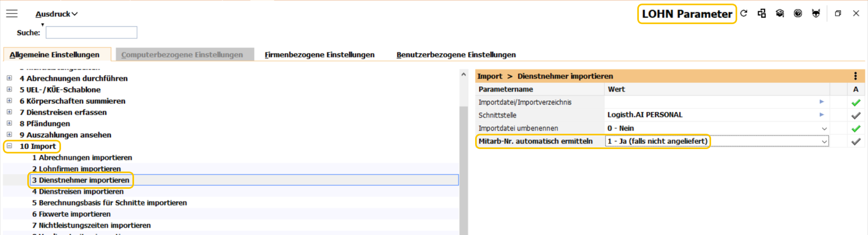
Task: Expand the 8 Pfändungen tree node
Action: point(9,123)
